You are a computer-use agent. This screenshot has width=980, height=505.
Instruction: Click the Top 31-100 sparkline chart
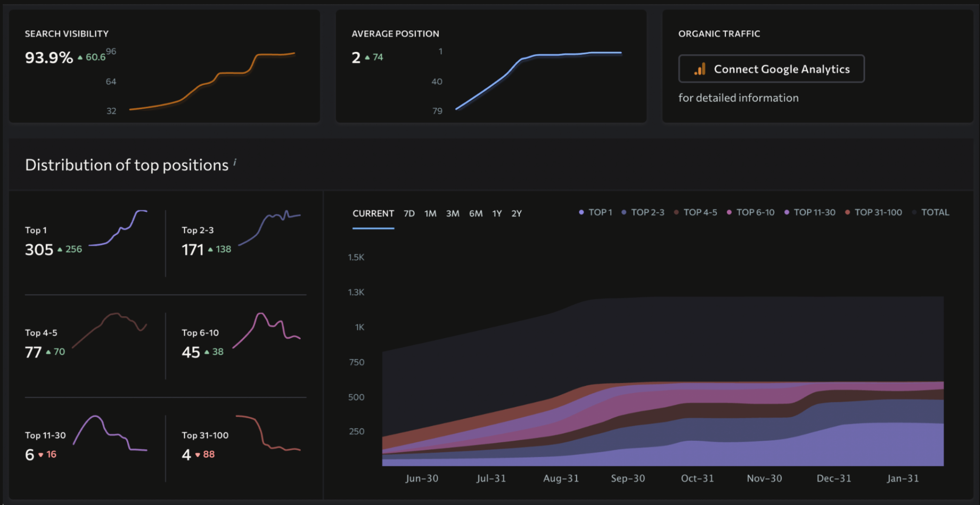point(268,433)
